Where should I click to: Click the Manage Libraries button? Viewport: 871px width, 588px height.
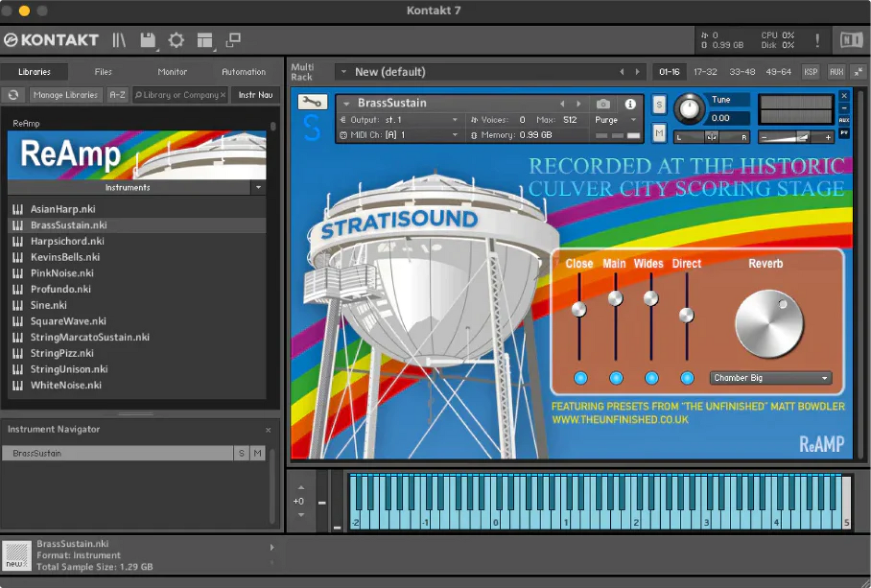[x=65, y=95]
